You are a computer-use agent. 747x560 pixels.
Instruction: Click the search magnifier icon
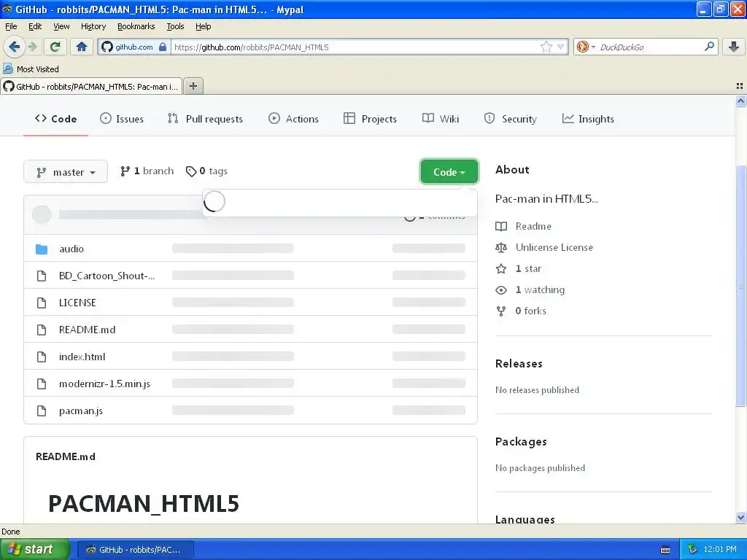click(x=709, y=46)
